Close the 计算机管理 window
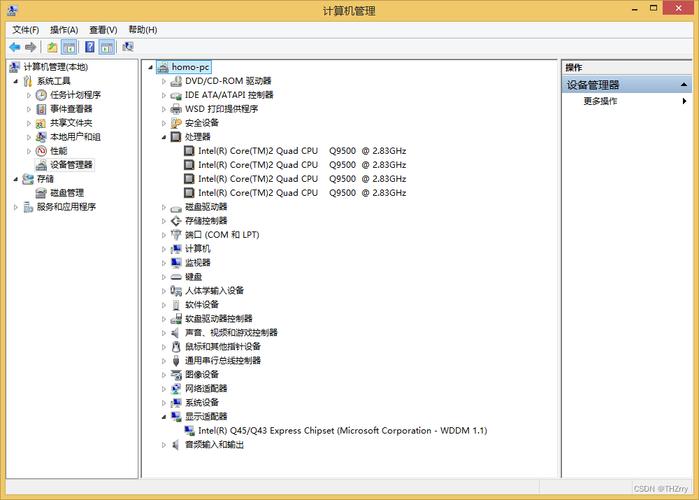 tap(678, 8)
